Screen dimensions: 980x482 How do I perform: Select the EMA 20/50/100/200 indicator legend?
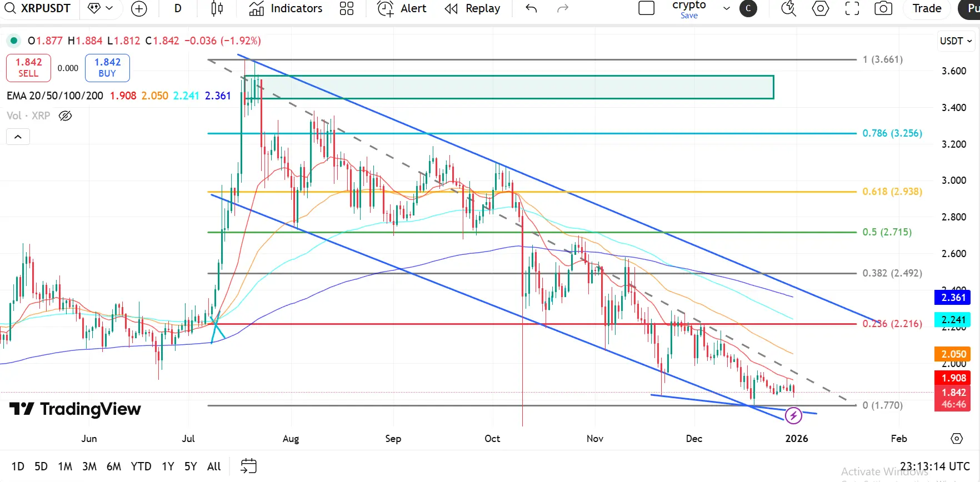(55, 96)
